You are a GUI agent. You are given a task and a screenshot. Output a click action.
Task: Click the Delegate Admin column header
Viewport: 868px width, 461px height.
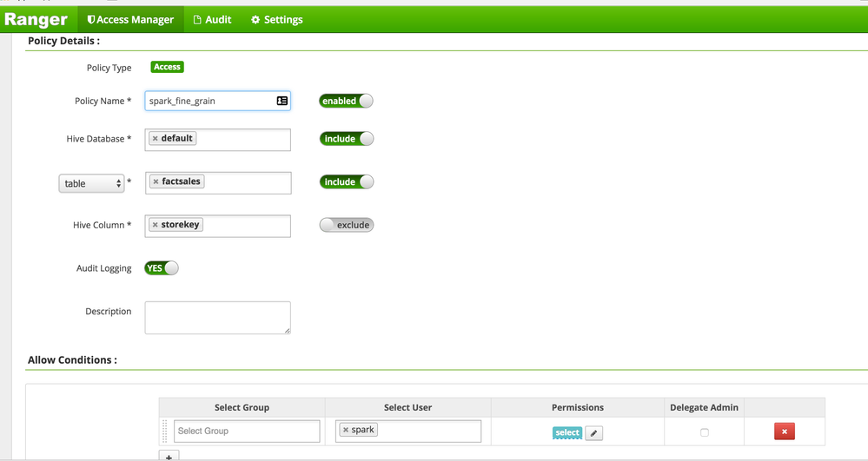point(704,407)
